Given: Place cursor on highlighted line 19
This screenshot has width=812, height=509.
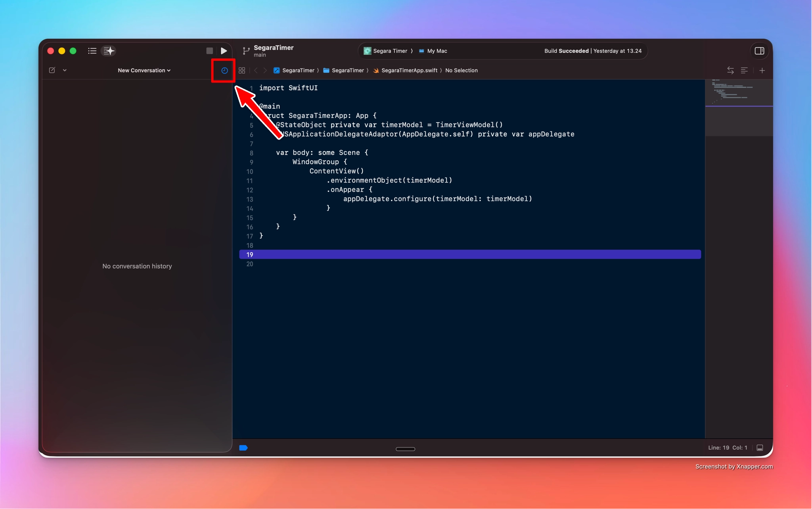Looking at the screenshot, I should coord(470,254).
